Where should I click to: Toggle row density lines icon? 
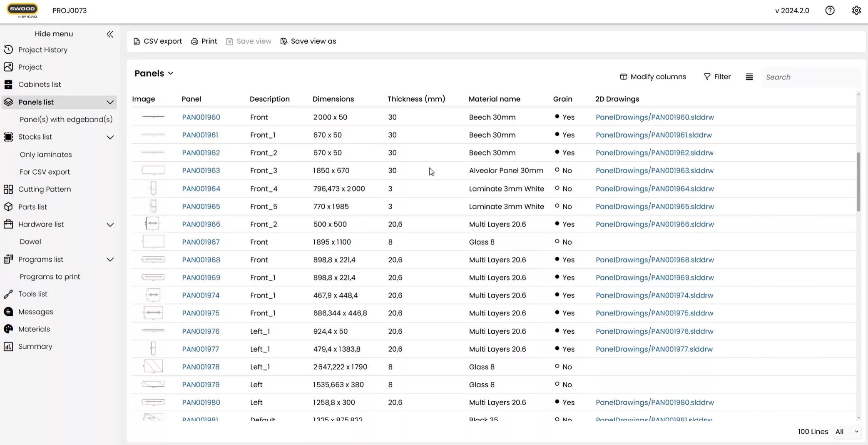coord(749,77)
